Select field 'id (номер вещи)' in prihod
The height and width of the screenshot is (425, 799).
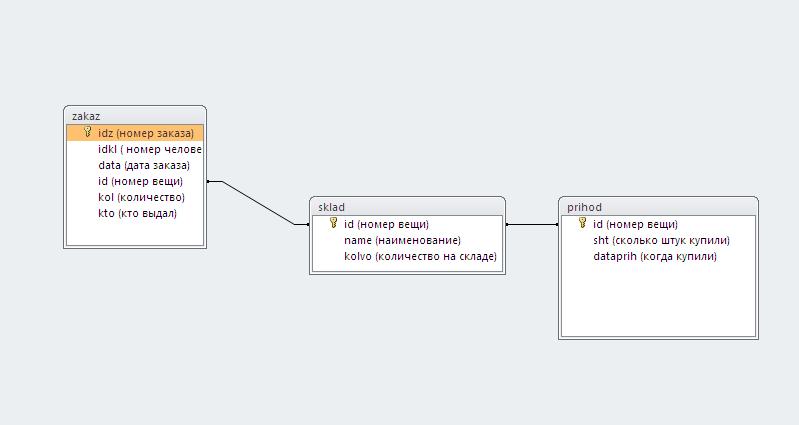click(x=658, y=224)
